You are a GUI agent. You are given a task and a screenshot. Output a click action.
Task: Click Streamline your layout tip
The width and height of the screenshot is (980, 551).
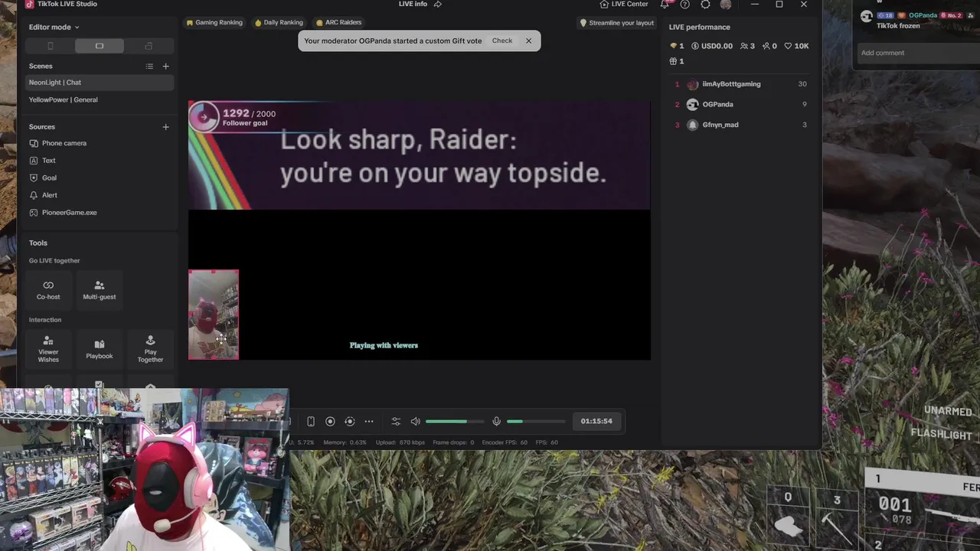(x=617, y=23)
